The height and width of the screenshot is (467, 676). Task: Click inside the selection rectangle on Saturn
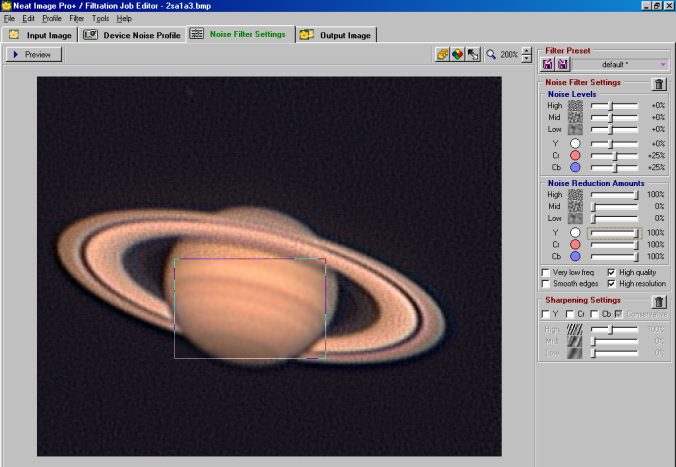[x=250, y=308]
